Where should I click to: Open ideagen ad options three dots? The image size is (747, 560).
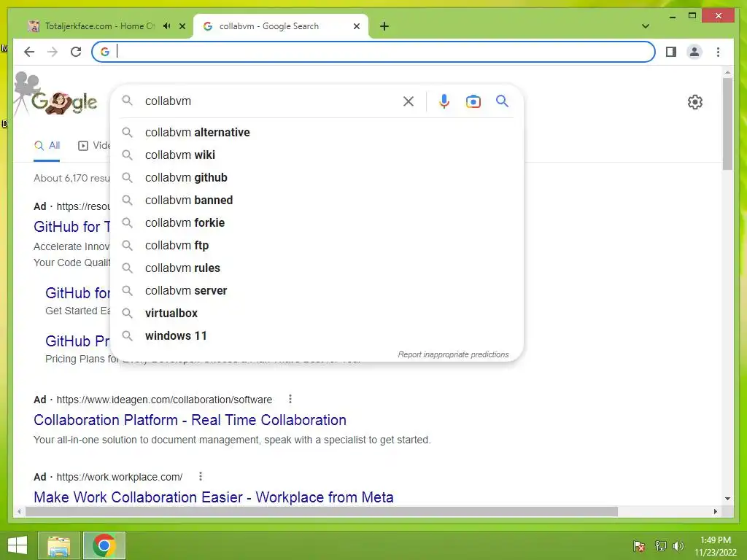[x=290, y=399]
